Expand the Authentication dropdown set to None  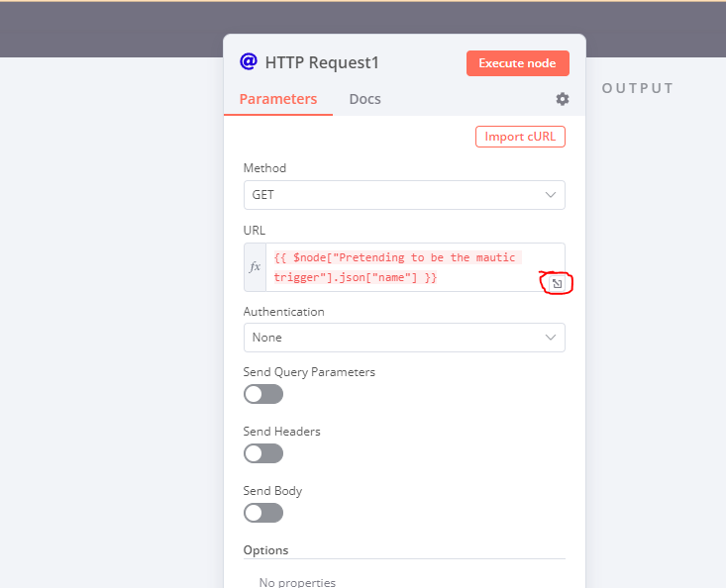(404, 338)
